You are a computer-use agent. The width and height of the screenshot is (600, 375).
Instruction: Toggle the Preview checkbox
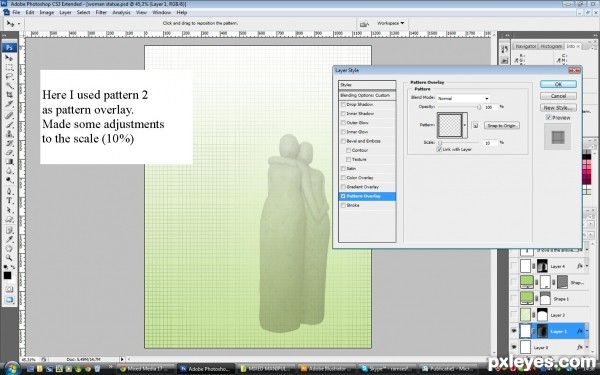tap(549, 117)
